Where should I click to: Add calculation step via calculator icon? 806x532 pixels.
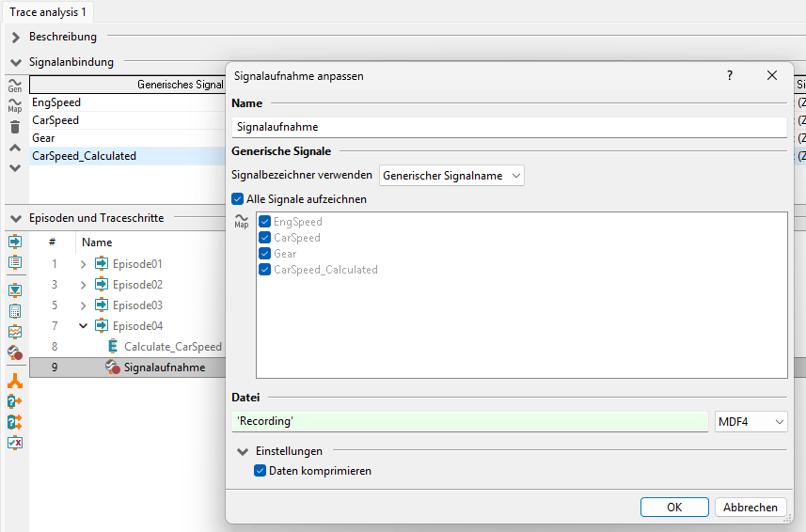(15, 311)
